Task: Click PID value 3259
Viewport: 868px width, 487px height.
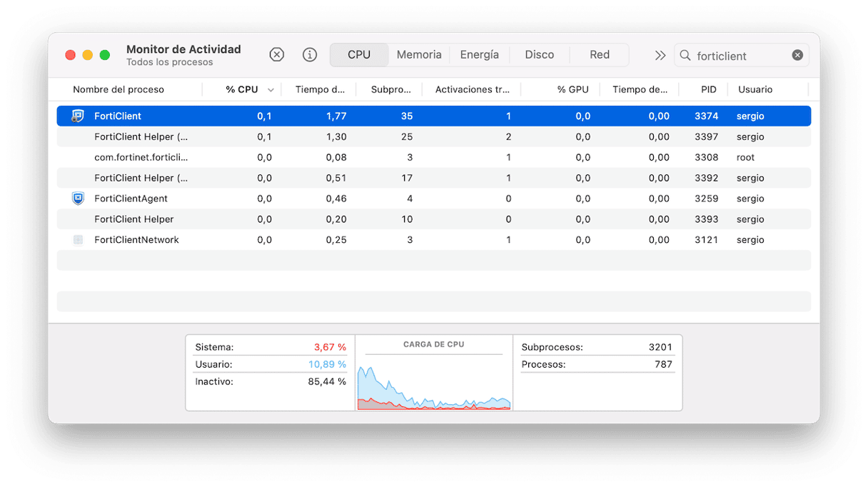Action: (706, 199)
